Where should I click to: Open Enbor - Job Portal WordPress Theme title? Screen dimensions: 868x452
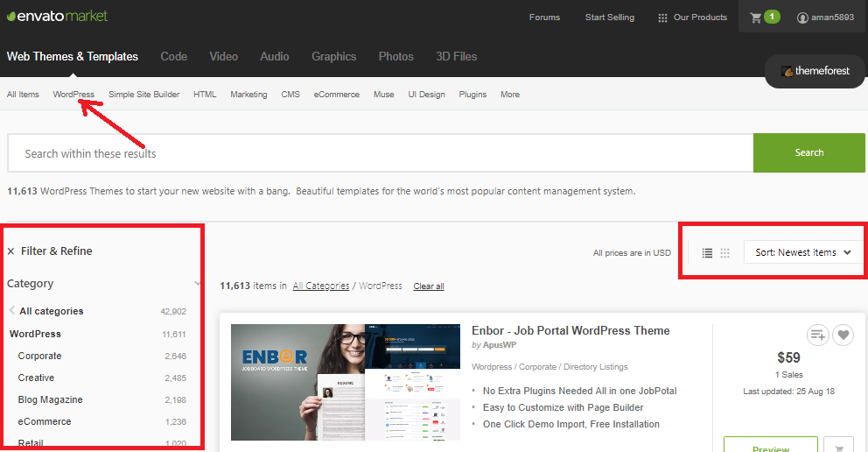(x=570, y=331)
